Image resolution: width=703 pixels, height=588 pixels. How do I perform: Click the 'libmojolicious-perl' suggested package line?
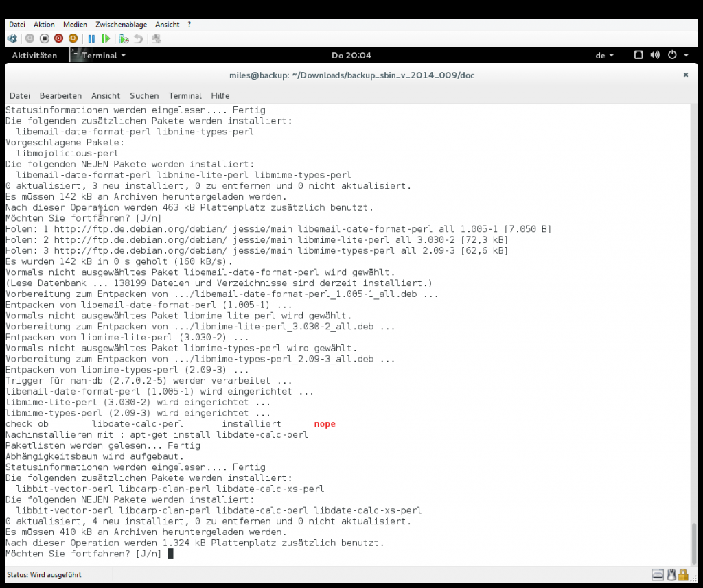click(x=67, y=153)
